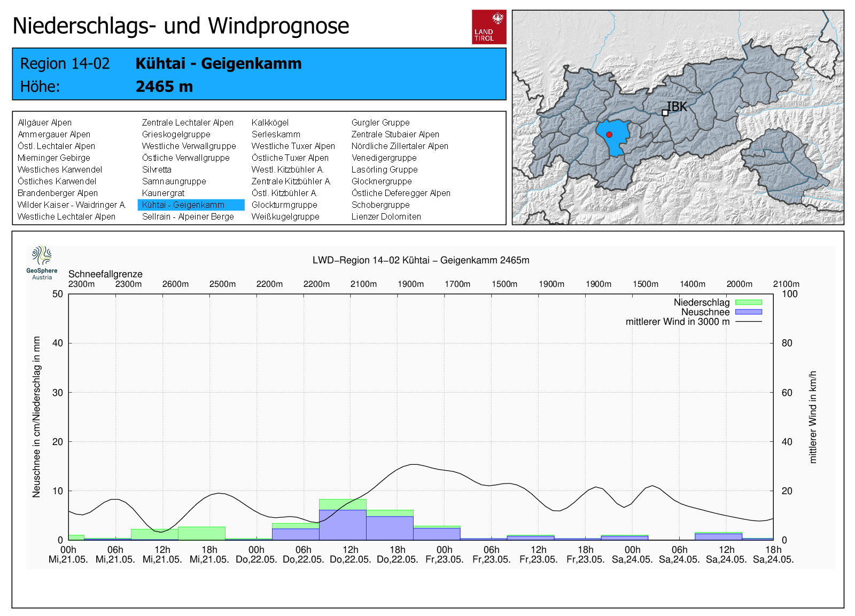Click the Land Tirol logo
This screenshot has width=855, height=616.
(488, 27)
